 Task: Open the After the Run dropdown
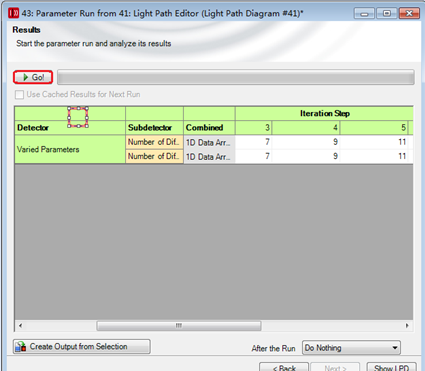pos(351,348)
